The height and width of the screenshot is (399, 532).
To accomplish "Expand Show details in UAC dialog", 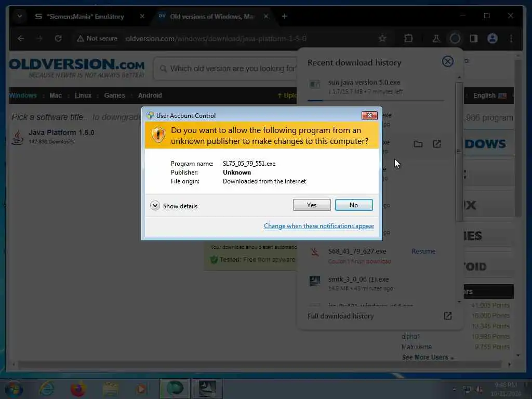I will pyautogui.click(x=174, y=206).
